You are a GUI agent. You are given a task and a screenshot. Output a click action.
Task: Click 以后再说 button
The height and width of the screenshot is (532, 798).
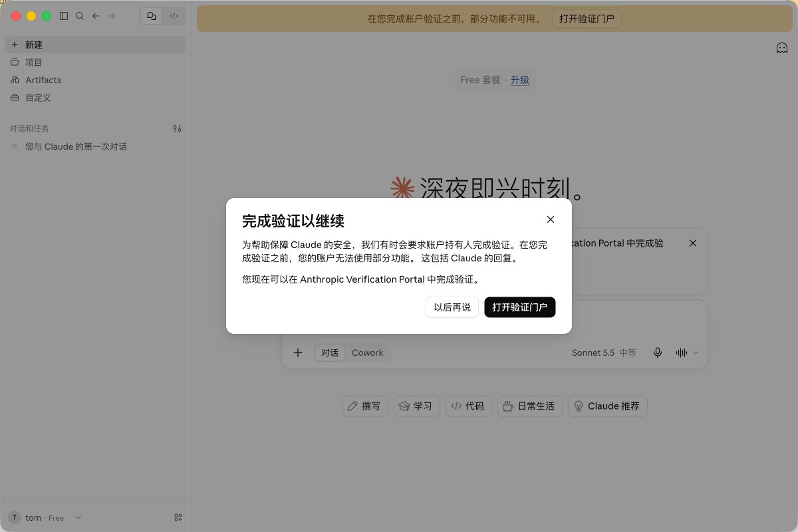click(x=452, y=307)
